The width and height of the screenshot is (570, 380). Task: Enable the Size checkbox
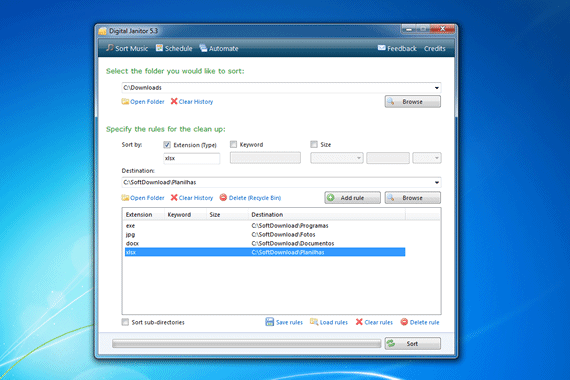coord(314,144)
